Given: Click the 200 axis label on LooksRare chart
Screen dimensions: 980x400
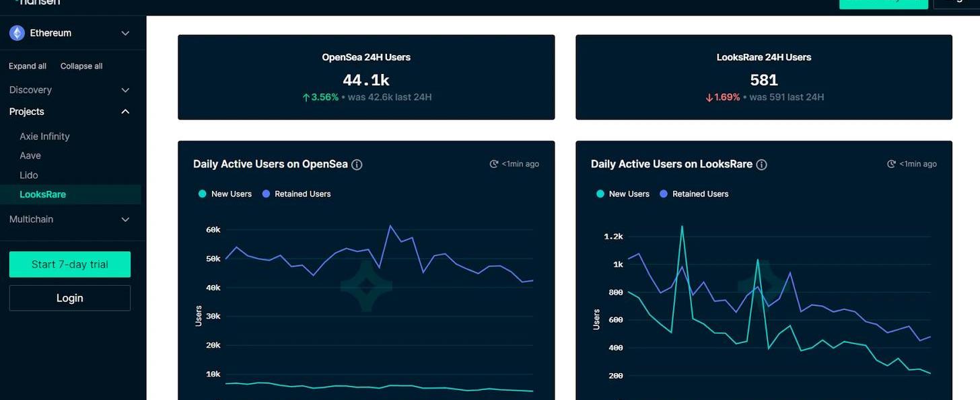Looking at the screenshot, I should (x=616, y=376).
